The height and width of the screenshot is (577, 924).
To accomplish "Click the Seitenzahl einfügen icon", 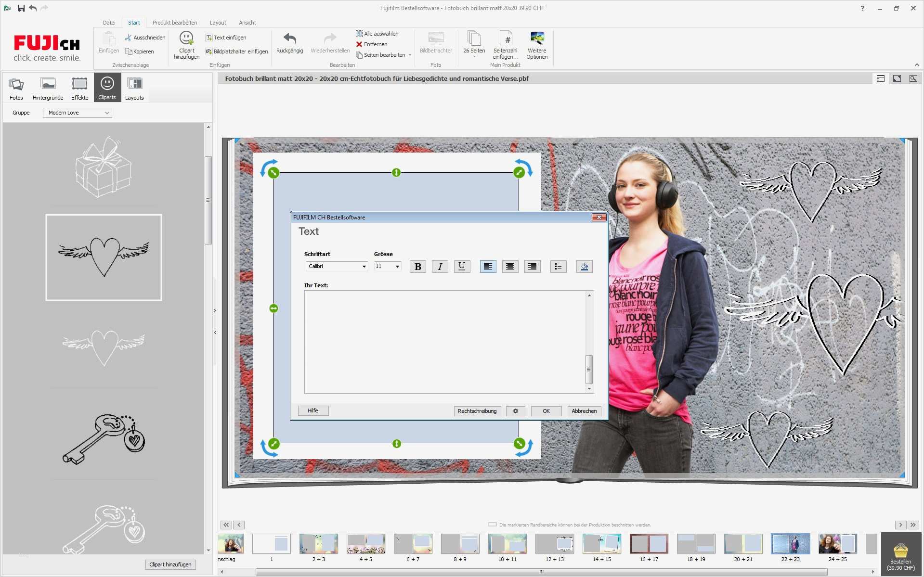I will (506, 43).
